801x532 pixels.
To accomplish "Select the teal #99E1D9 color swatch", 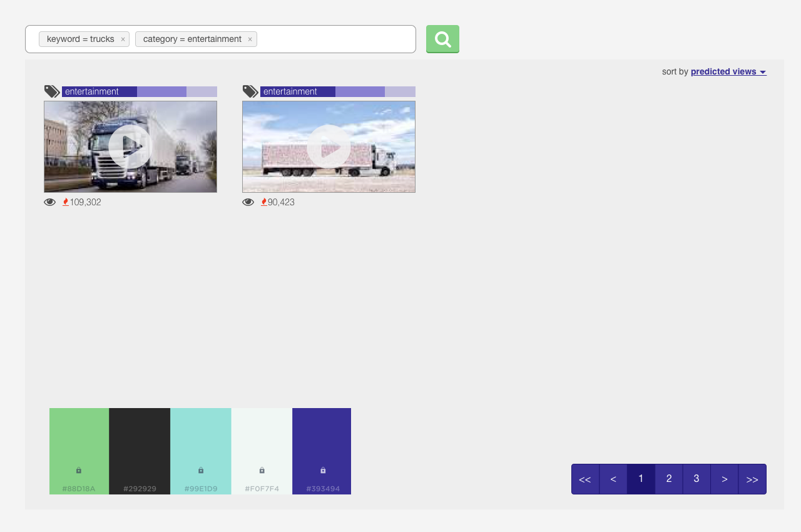I will [x=201, y=451].
